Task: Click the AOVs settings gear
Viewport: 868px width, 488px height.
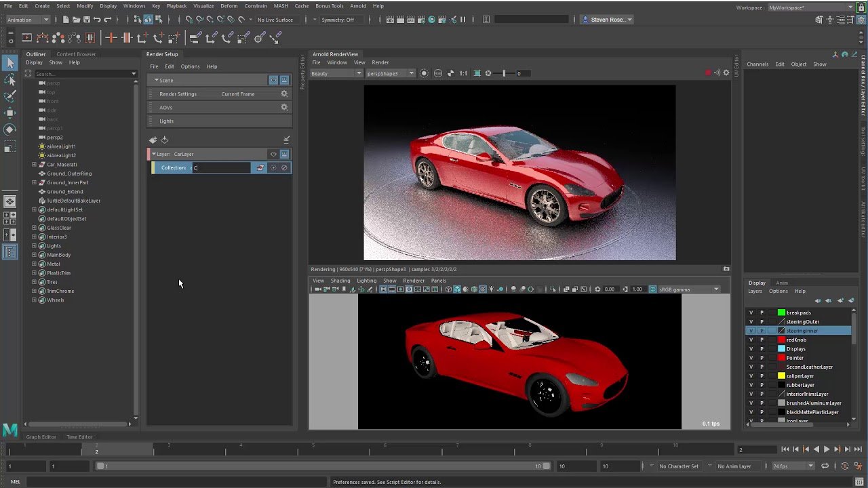Action: tap(284, 107)
